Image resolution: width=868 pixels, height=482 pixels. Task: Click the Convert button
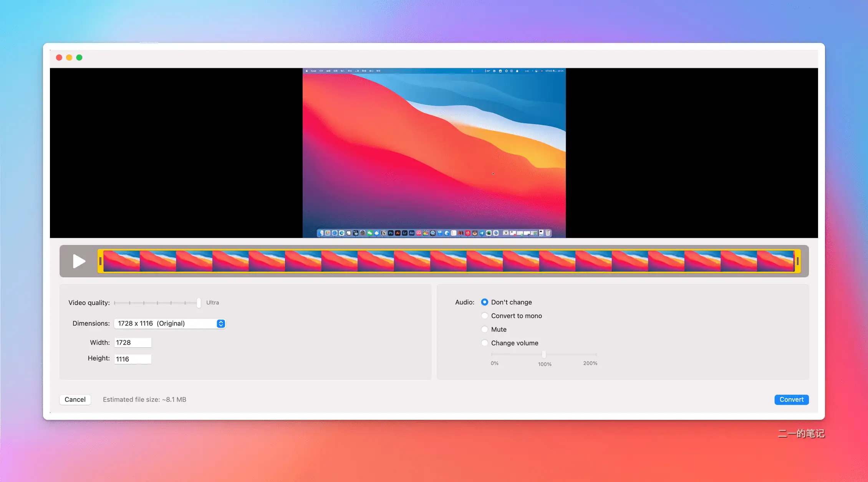click(792, 399)
